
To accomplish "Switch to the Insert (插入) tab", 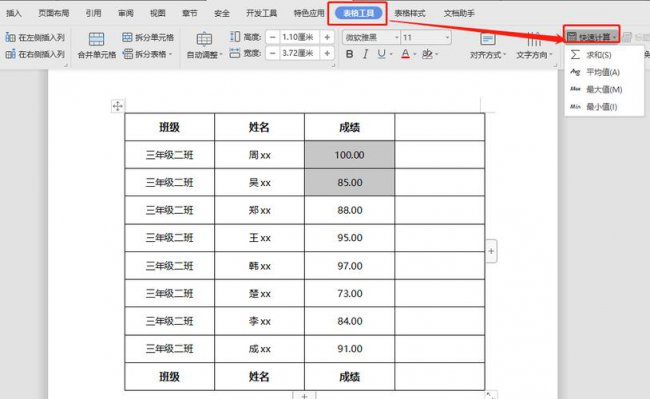I will [x=14, y=13].
